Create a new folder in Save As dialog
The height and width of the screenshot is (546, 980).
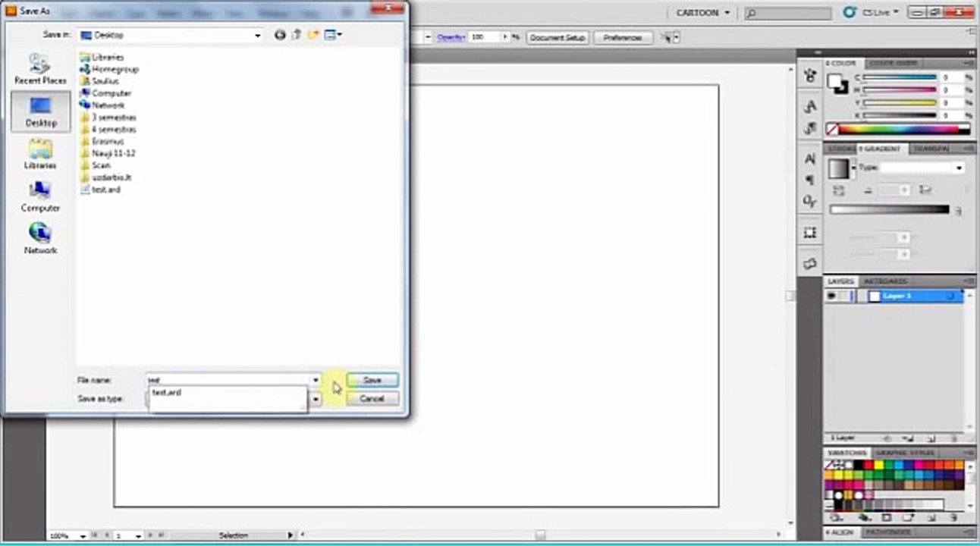tap(313, 35)
